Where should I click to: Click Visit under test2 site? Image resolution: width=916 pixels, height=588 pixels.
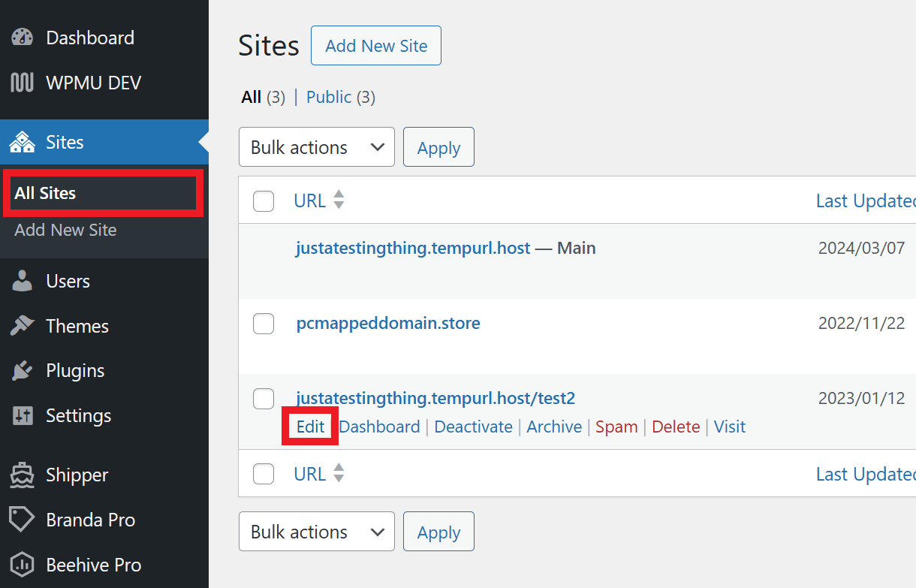point(730,427)
